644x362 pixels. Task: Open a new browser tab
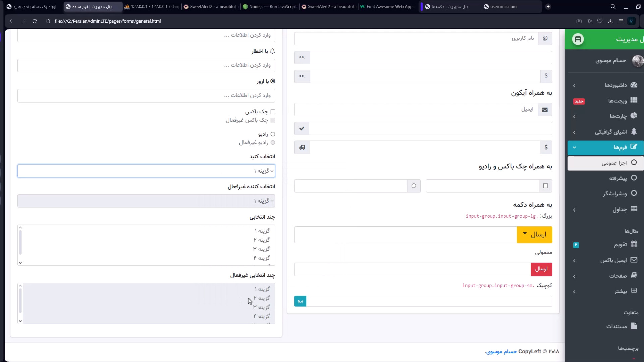[x=548, y=7]
